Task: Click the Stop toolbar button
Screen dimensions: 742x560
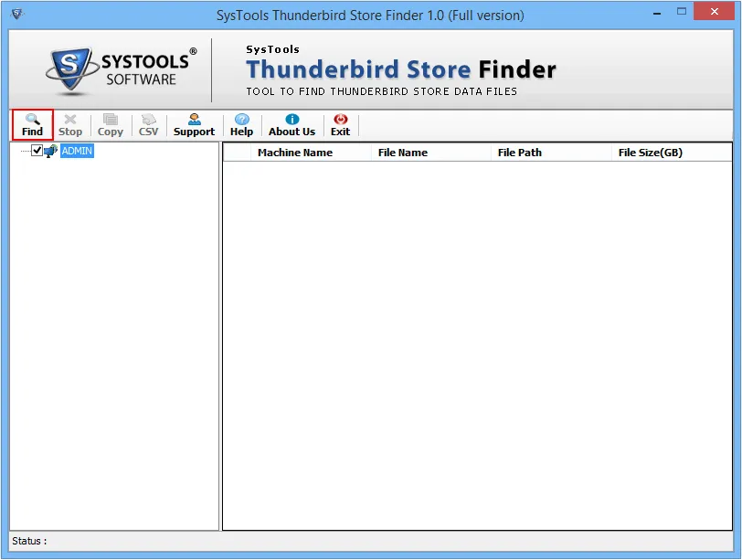Action: pos(70,125)
